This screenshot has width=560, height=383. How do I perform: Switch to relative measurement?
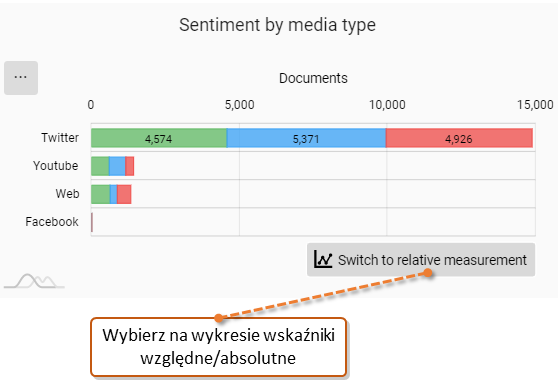[421, 260]
